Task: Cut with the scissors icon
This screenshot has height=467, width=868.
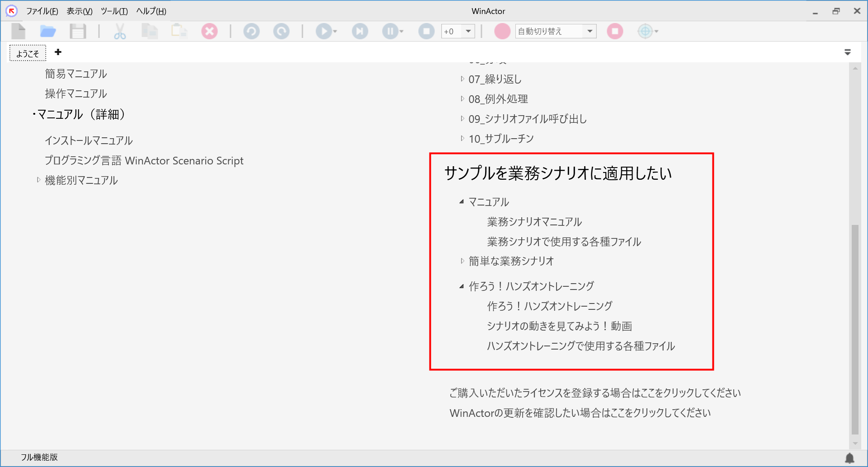Action: pyautogui.click(x=120, y=31)
